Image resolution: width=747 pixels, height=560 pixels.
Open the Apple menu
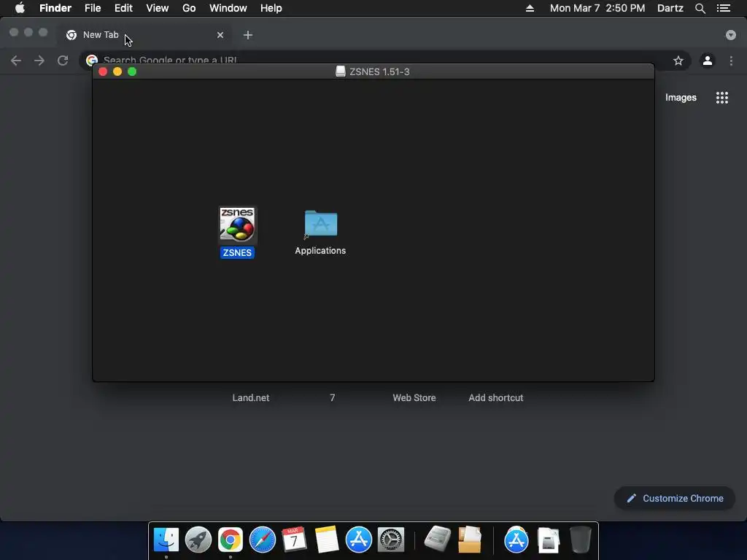click(20, 8)
